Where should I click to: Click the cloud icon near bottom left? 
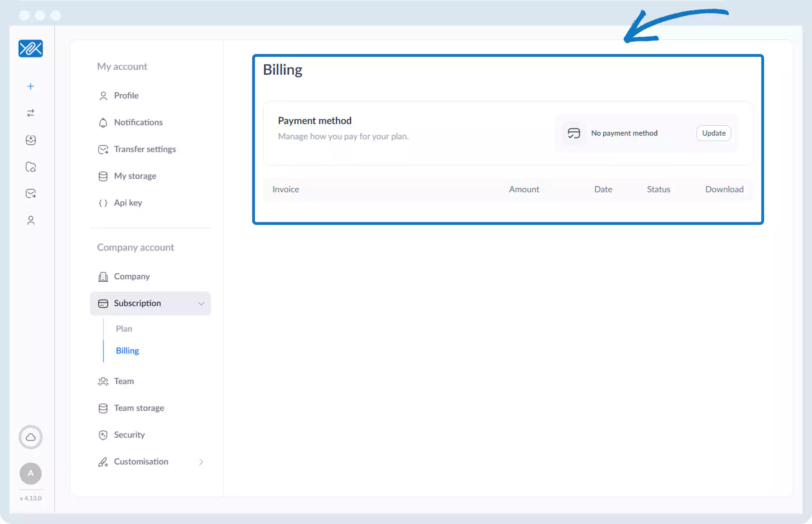[30, 437]
